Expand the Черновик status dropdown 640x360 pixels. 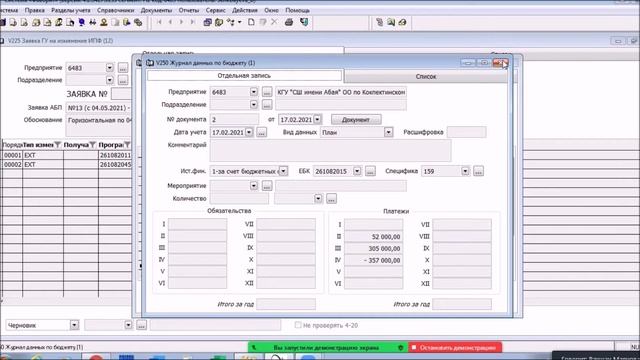pyautogui.click(x=74, y=325)
